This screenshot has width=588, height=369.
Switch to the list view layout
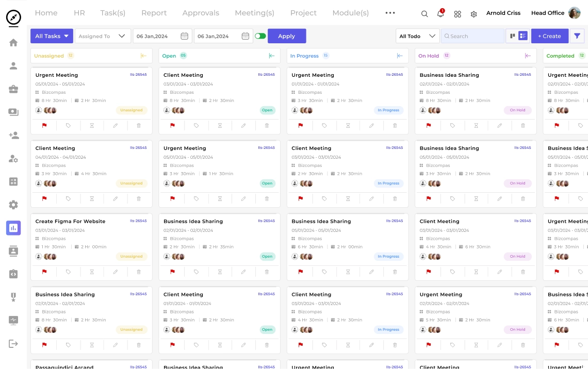pyautogui.click(x=523, y=36)
